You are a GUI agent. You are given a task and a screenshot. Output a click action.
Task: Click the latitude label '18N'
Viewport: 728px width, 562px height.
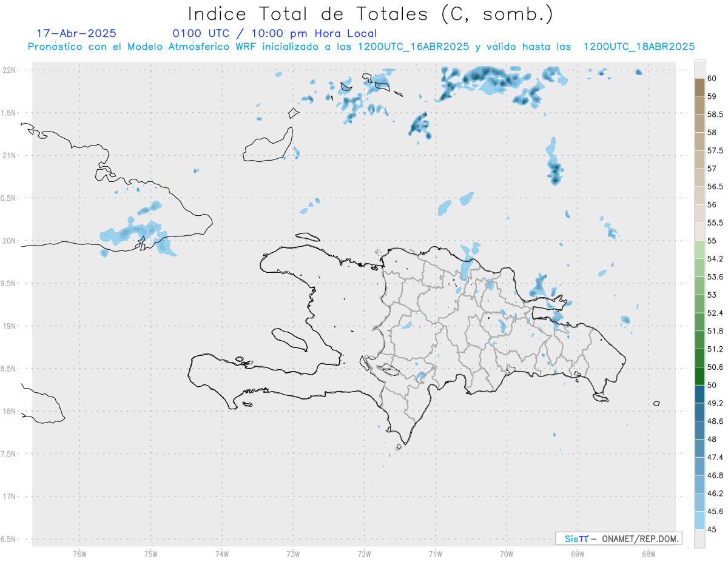pos(10,411)
